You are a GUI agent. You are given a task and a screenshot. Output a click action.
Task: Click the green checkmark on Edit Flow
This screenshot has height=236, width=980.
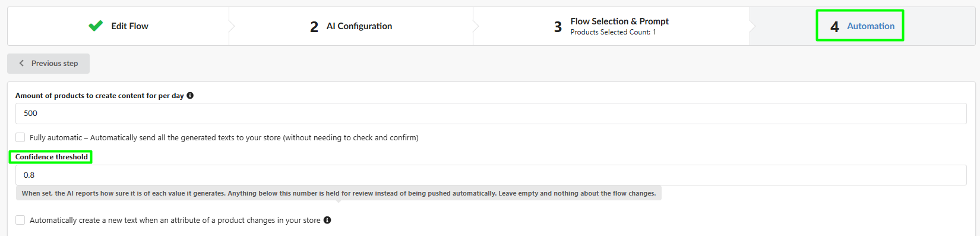96,26
